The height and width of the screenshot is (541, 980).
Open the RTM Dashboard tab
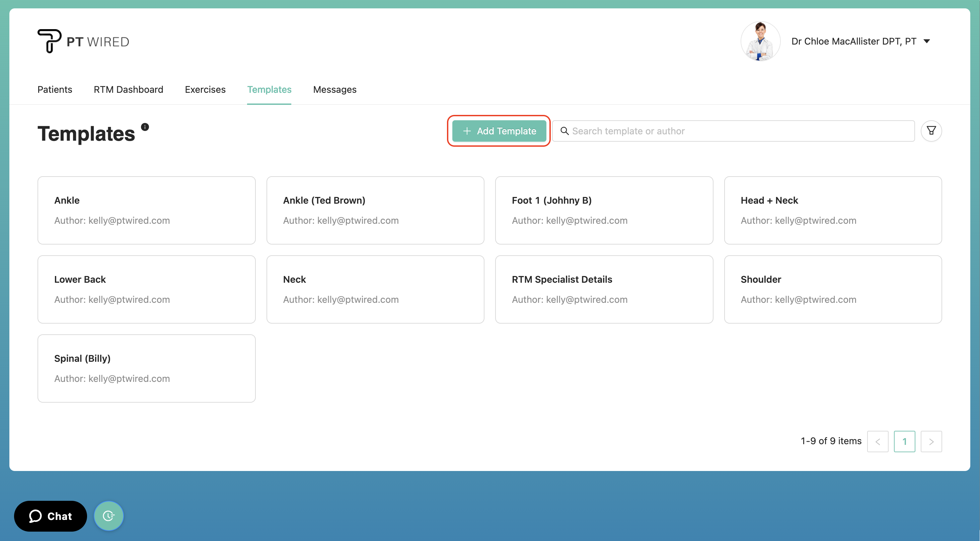[128, 89]
